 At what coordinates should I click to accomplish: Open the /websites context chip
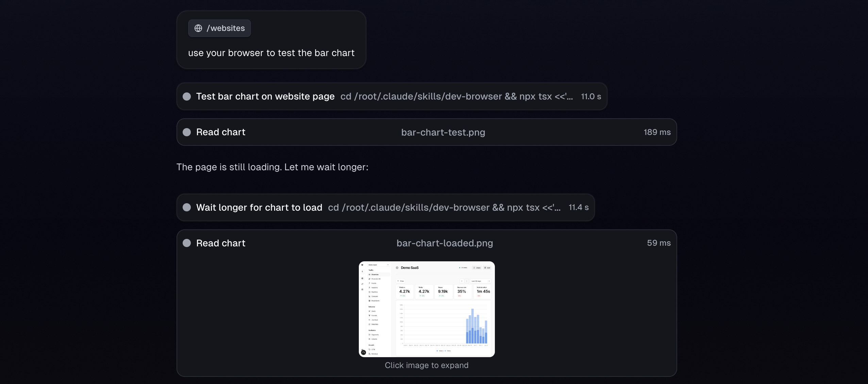(x=219, y=28)
